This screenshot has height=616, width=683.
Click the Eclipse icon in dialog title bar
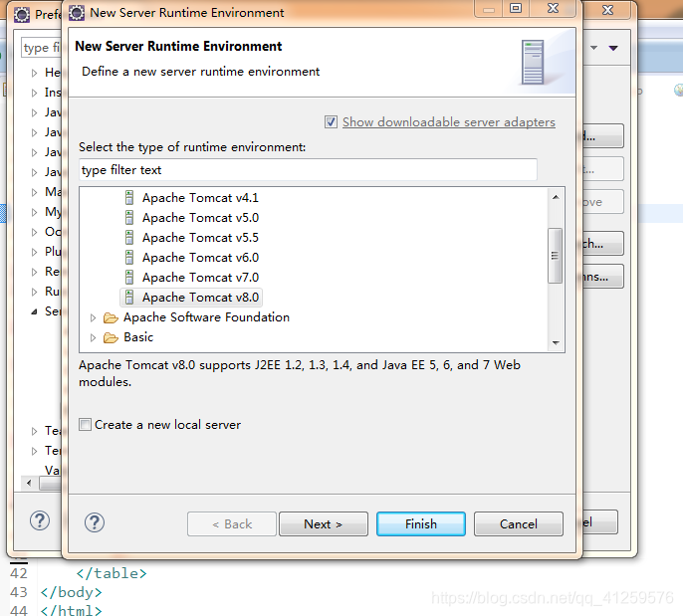77,13
